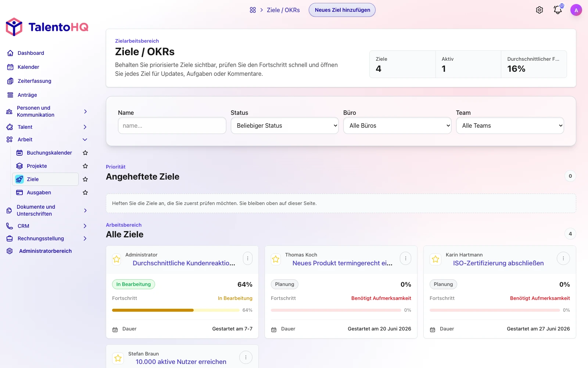This screenshot has height=368, width=588.
Task: Click the Aktiv 1 stat card
Action: pos(468,64)
